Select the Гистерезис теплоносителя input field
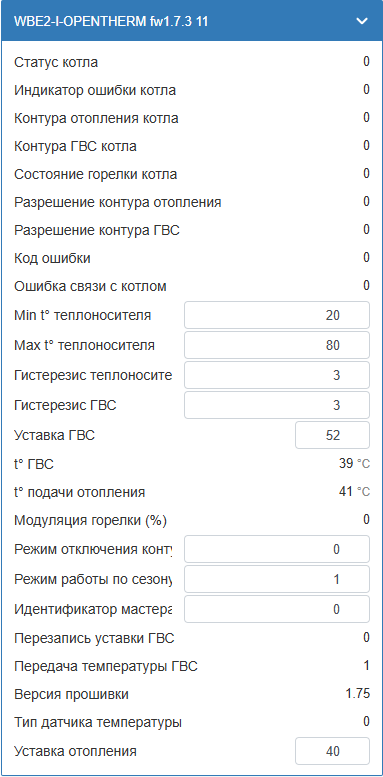Screen dimensions: 383x777 (x=277, y=375)
